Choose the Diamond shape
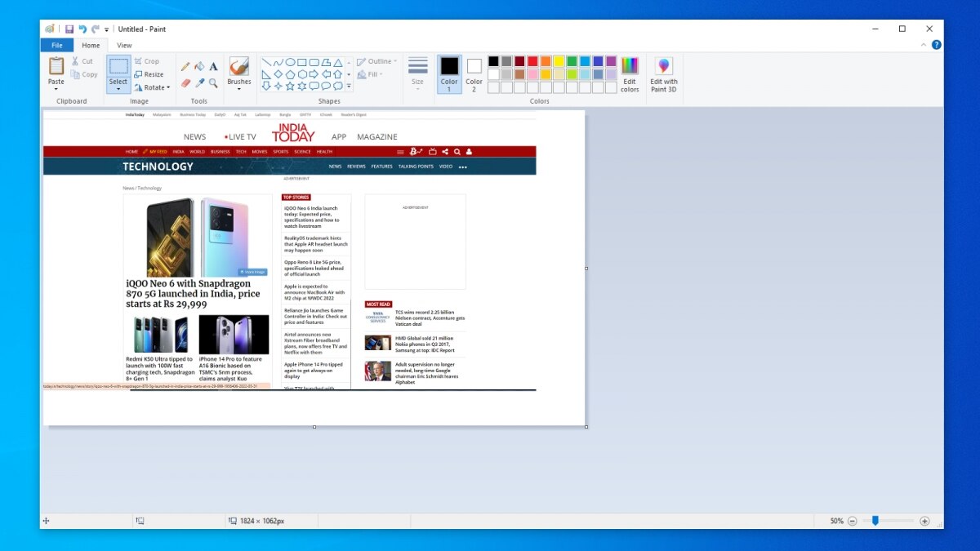 (278, 74)
